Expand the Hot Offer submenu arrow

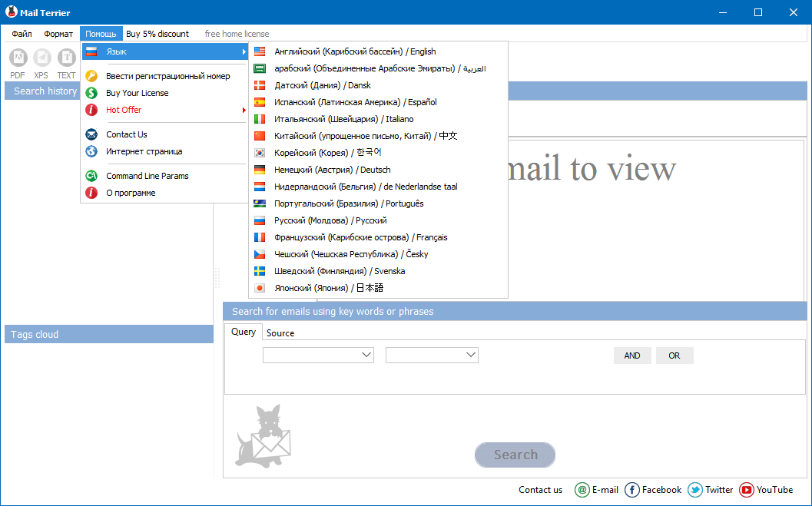244,111
